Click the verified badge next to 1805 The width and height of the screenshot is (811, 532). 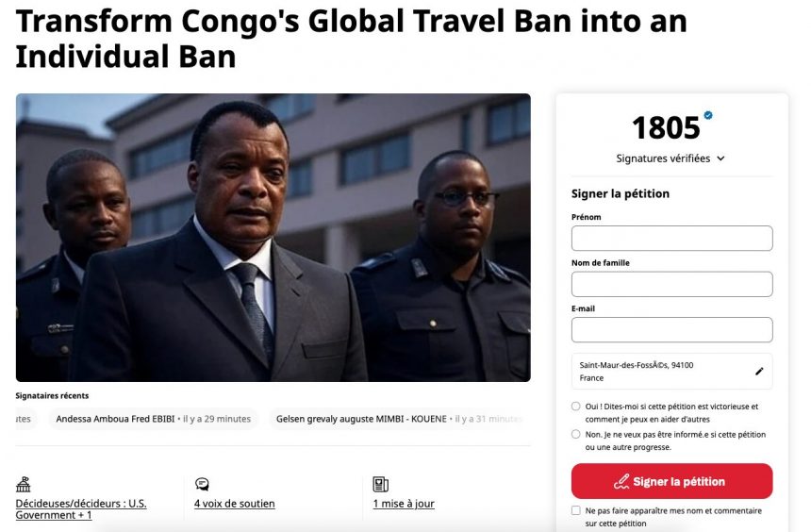coord(708,116)
